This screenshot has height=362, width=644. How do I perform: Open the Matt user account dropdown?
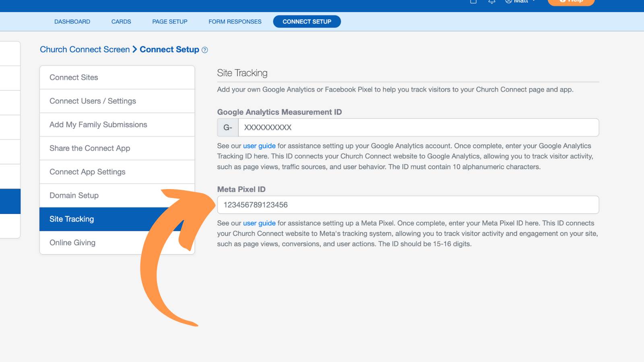[x=520, y=2]
